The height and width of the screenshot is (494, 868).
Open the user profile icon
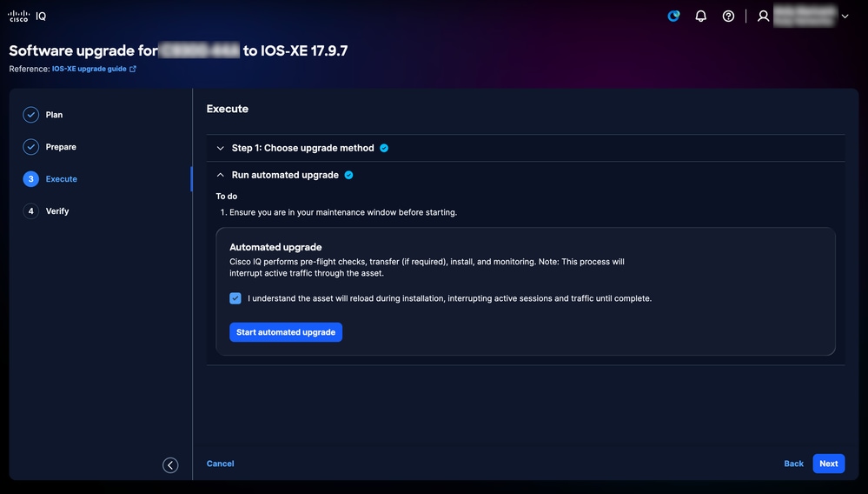(x=764, y=16)
